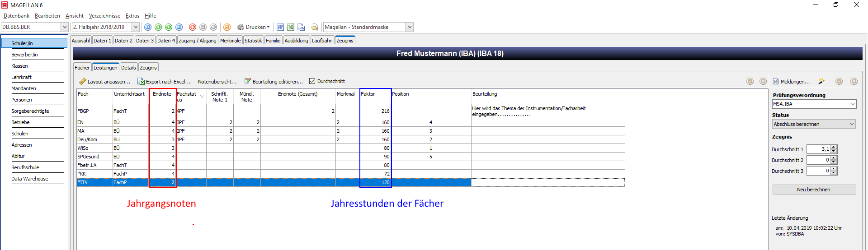Open the Zugang / Abgang tab
868x250 pixels.
point(197,41)
